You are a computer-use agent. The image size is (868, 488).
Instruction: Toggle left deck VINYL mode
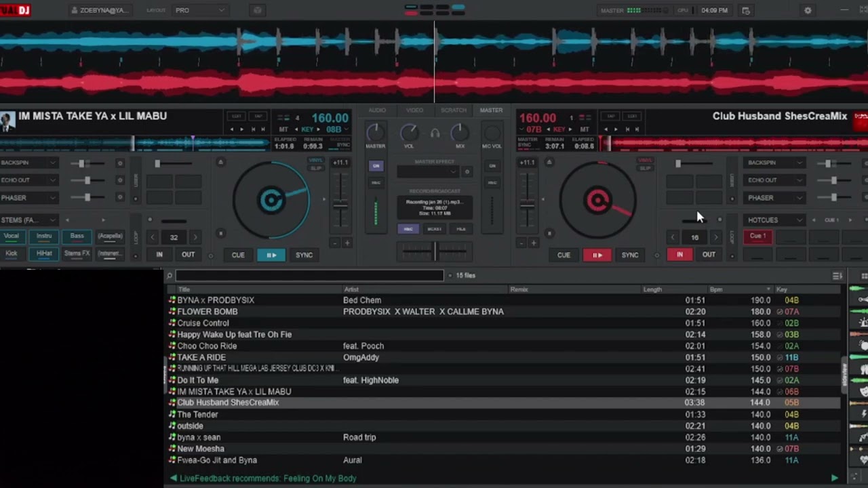315,161
